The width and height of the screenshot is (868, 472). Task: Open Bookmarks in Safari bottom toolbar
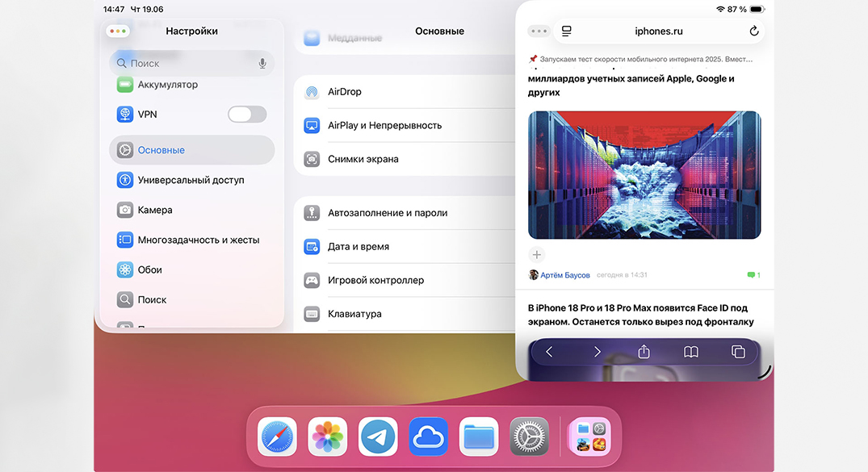(691, 352)
